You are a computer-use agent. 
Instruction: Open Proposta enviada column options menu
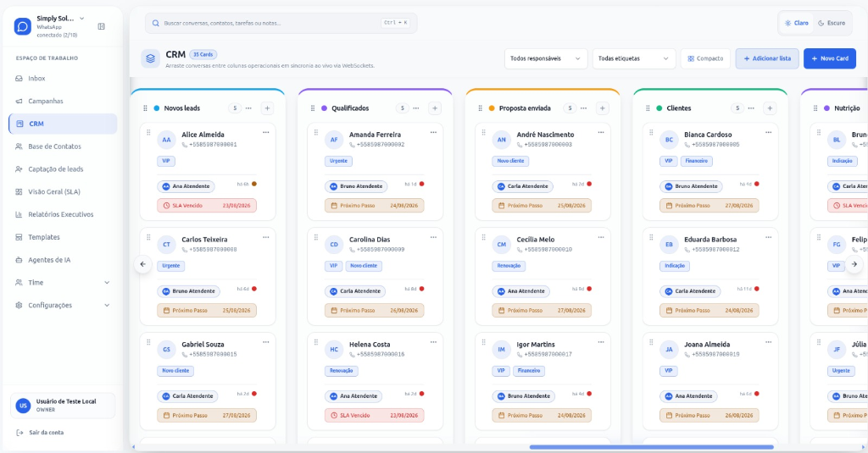point(583,108)
